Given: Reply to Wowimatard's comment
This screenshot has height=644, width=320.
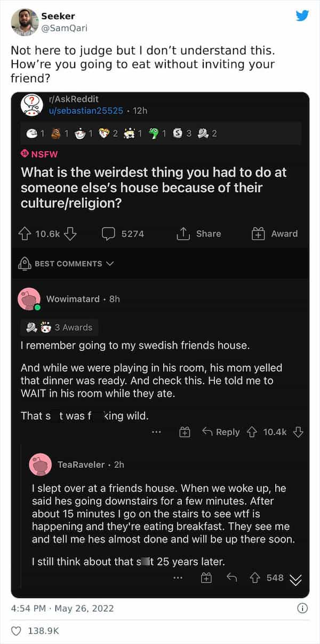Looking at the screenshot, I should pyautogui.click(x=221, y=432).
